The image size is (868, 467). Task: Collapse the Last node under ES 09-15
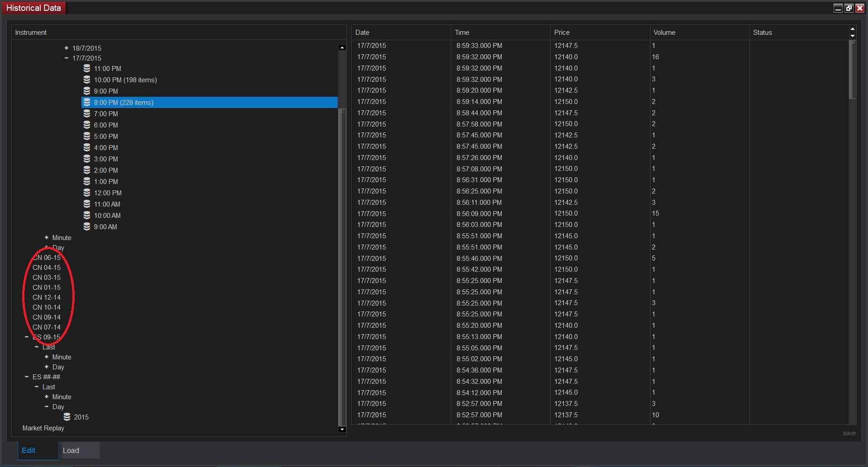coord(37,347)
